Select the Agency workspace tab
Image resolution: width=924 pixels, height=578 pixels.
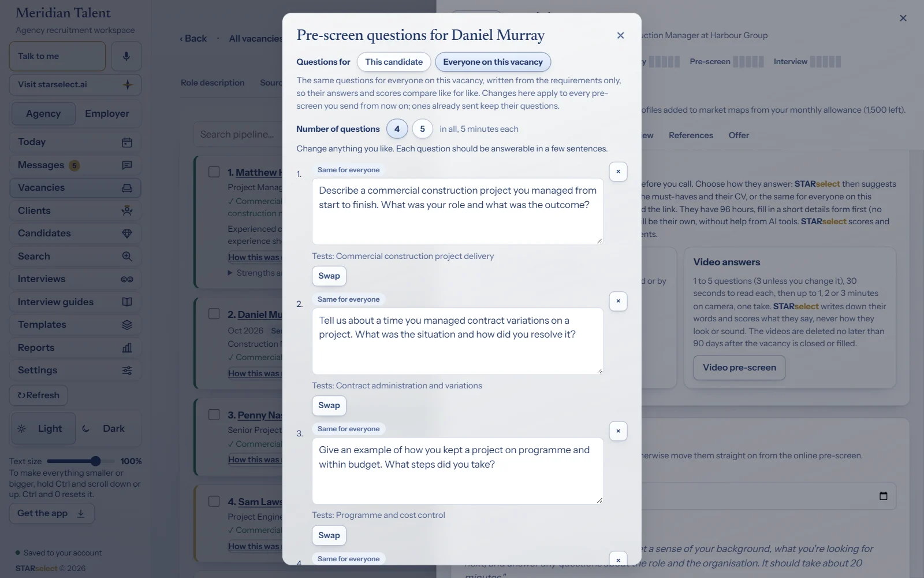click(x=43, y=113)
